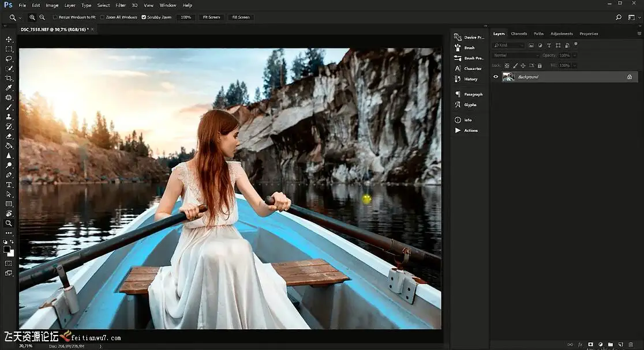Activate the Horizontal Type tool

coord(9,185)
